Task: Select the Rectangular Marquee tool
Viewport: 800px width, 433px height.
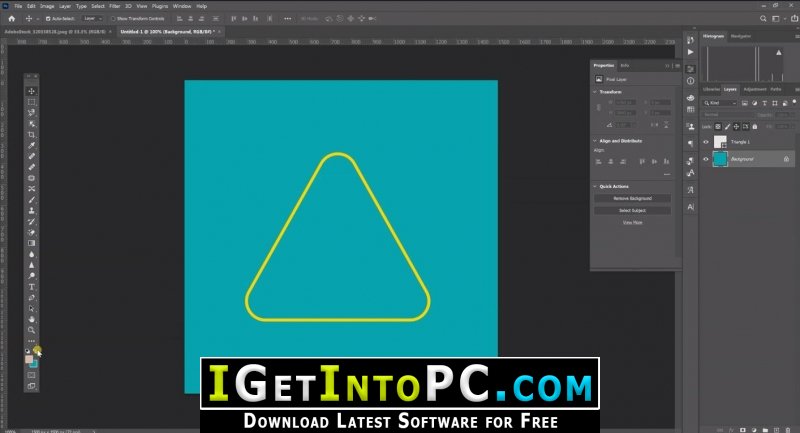Action: [x=32, y=102]
